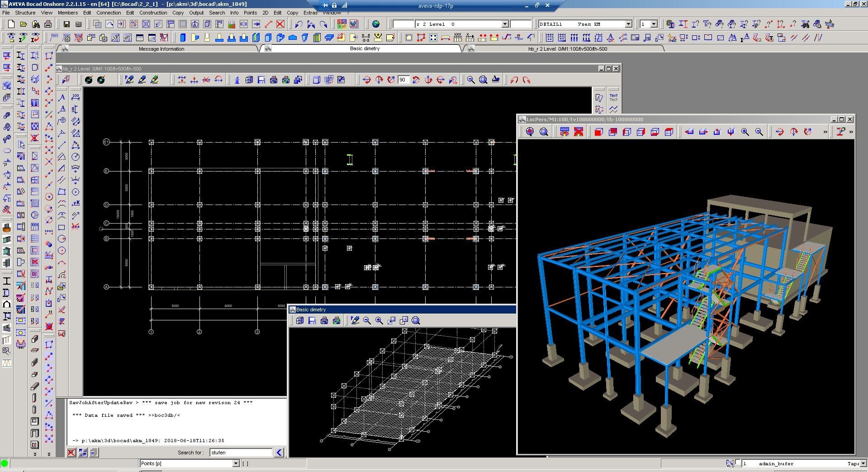Open the Structure menu
The height and width of the screenshot is (472, 868).
(25, 13)
